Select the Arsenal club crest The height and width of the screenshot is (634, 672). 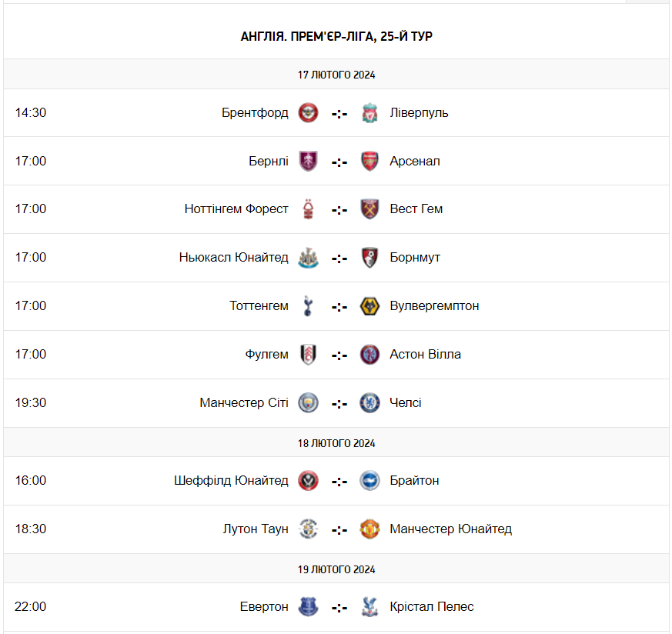[x=370, y=161]
